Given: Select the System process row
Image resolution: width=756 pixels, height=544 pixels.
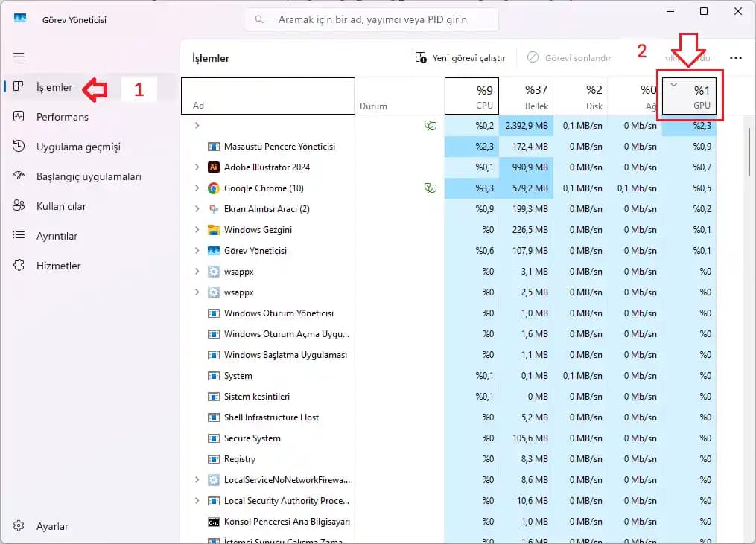Looking at the screenshot, I should (448, 376).
